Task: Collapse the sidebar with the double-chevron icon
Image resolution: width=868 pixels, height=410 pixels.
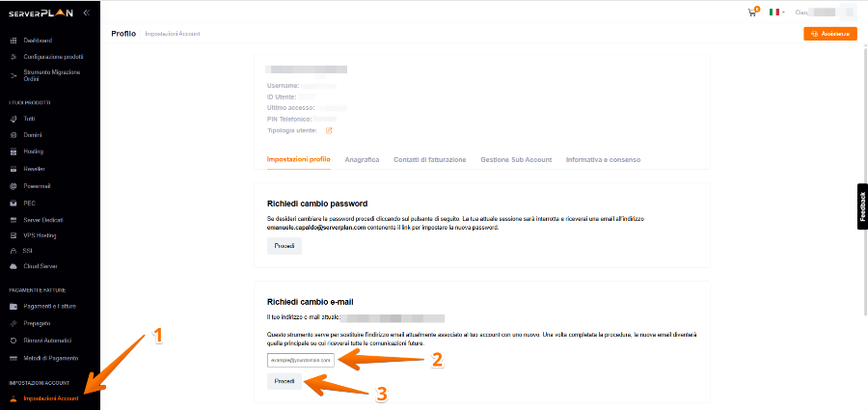Action: coord(86,13)
